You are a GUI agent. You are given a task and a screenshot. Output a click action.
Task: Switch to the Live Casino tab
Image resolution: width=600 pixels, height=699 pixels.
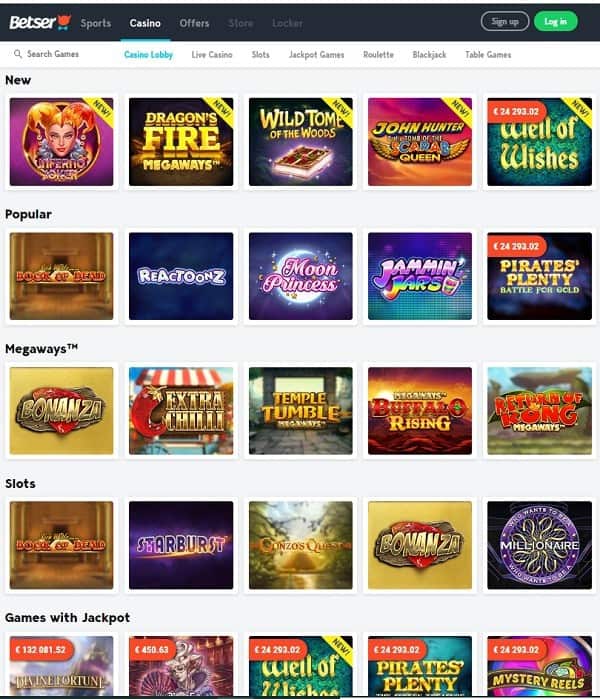click(x=212, y=54)
